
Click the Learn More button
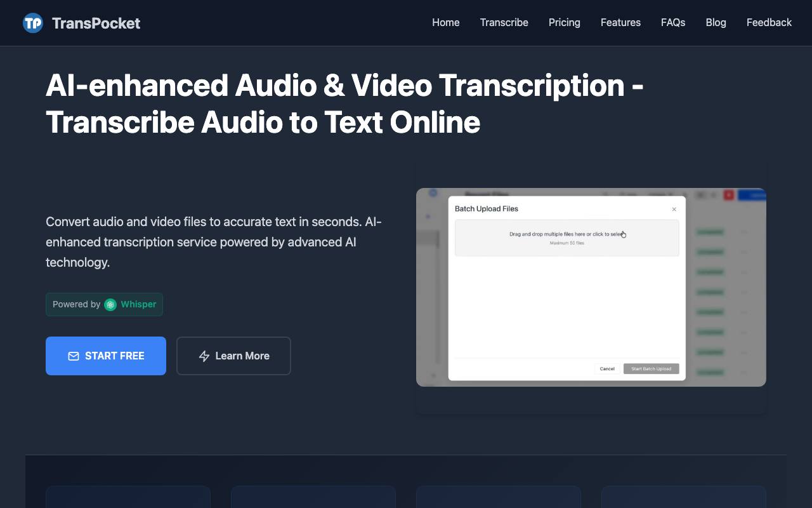[x=233, y=356]
